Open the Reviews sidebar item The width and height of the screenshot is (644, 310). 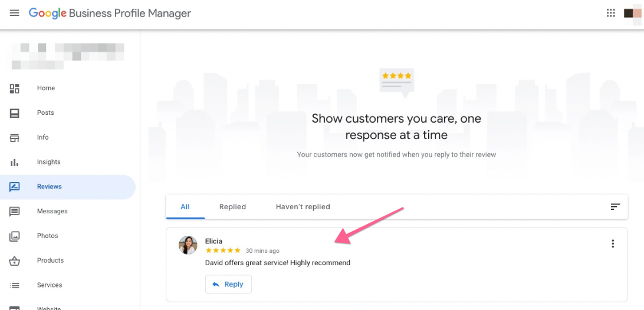pyautogui.click(x=68, y=187)
